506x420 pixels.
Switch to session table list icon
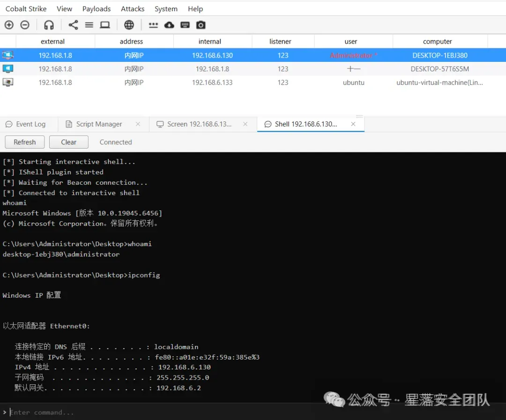click(x=89, y=25)
